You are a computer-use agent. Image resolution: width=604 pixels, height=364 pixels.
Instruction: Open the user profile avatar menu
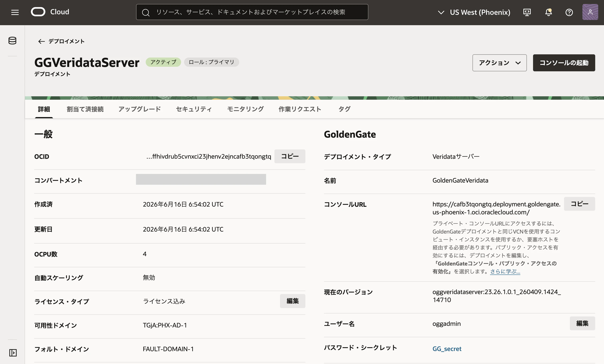[x=590, y=12]
